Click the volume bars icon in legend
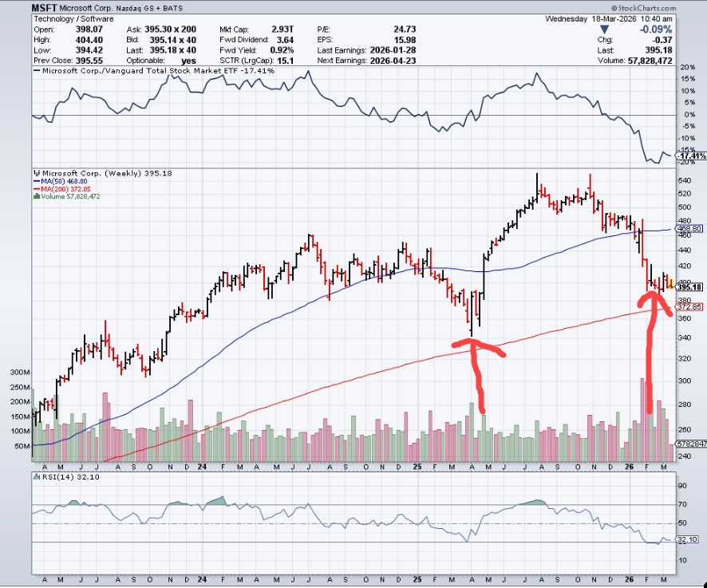Image resolution: width=707 pixels, height=588 pixels. 37,196
